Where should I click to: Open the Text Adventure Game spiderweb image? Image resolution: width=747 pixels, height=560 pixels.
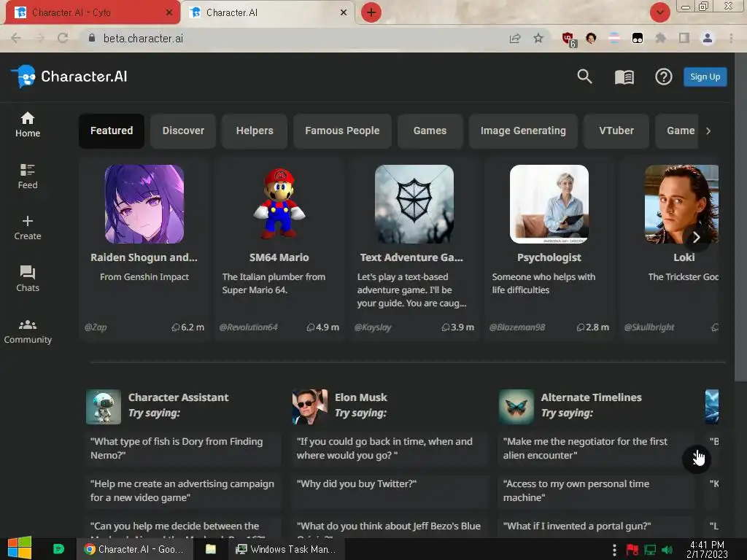[414, 204]
